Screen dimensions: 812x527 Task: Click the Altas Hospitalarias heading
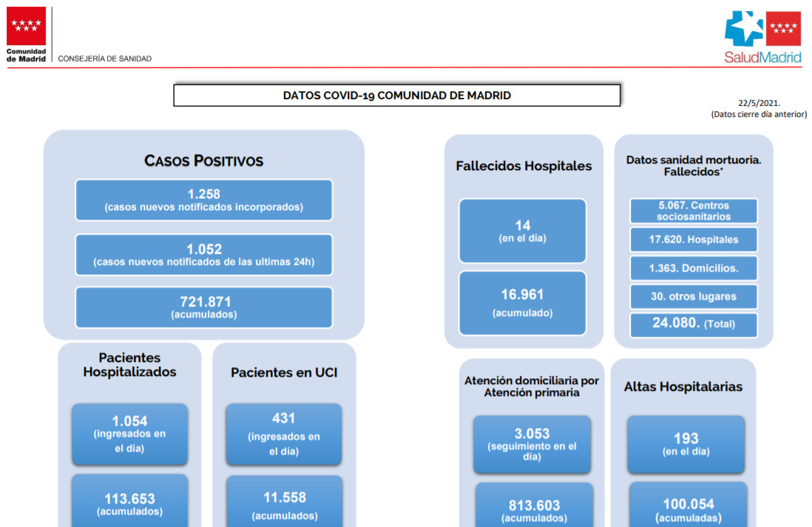683,386
